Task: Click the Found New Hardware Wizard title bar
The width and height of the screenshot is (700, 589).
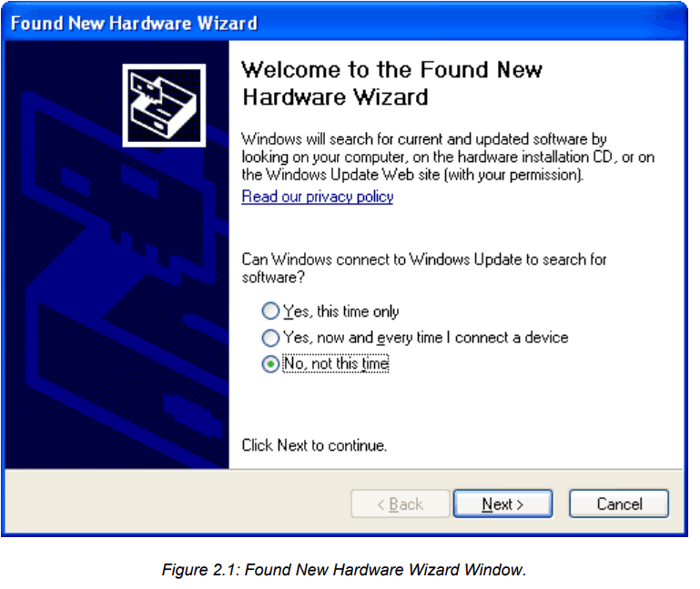Action: 344,23
